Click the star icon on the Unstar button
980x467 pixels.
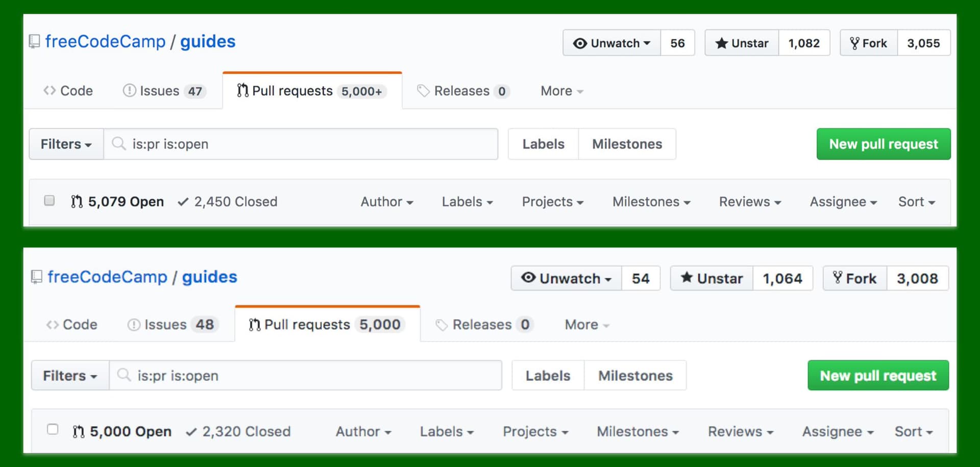click(722, 43)
